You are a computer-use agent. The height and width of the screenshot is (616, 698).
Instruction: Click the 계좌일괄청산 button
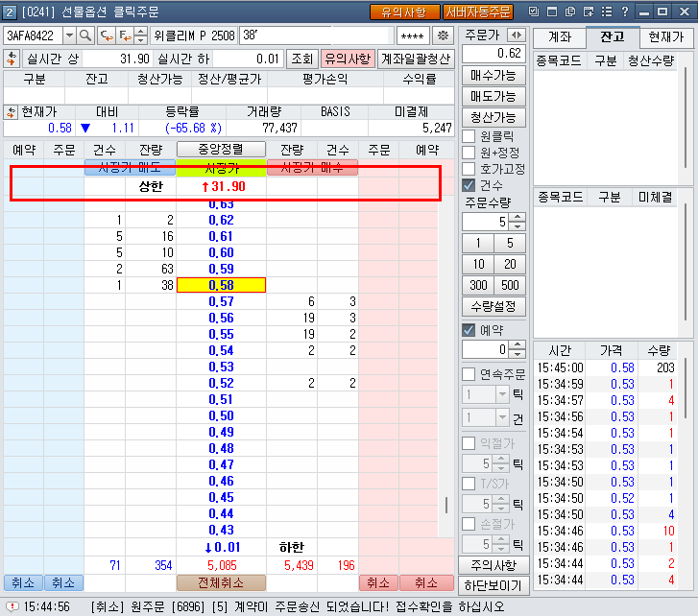pyautogui.click(x=416, y=59)
